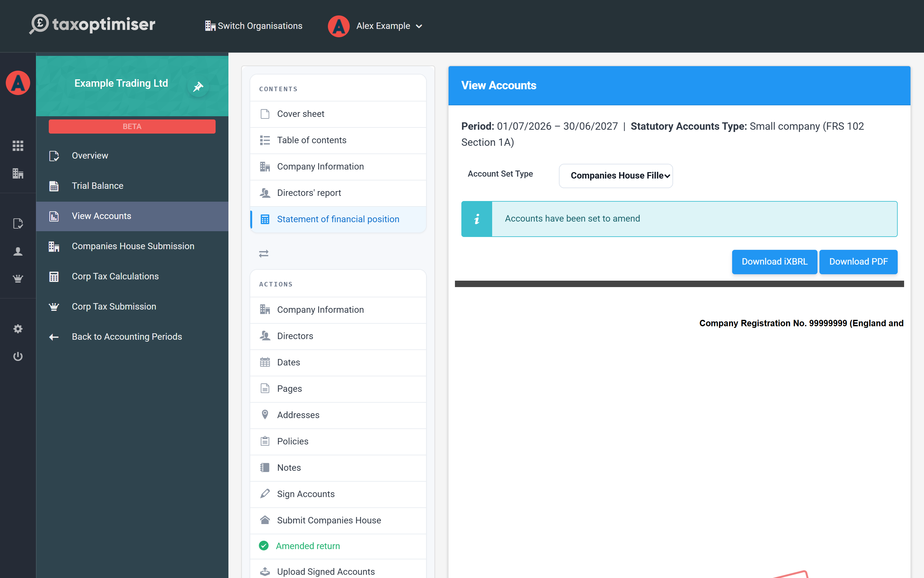Click the Switch Organisations building icon
The image size is (924, 578).
210,26
